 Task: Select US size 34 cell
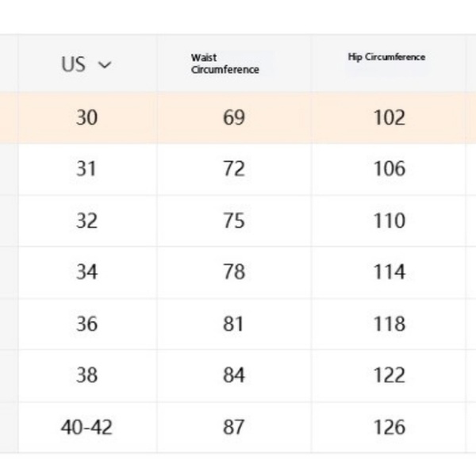point(86,272)
